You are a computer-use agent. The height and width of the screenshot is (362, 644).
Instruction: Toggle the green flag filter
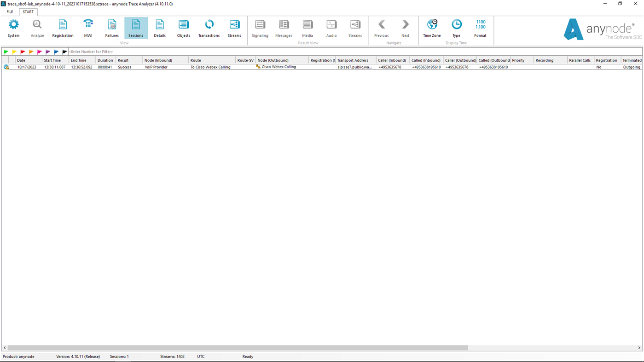tap(5, 51)
